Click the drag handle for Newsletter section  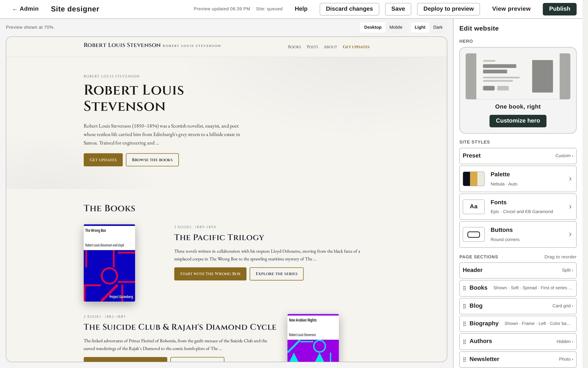tap(464, 360)
